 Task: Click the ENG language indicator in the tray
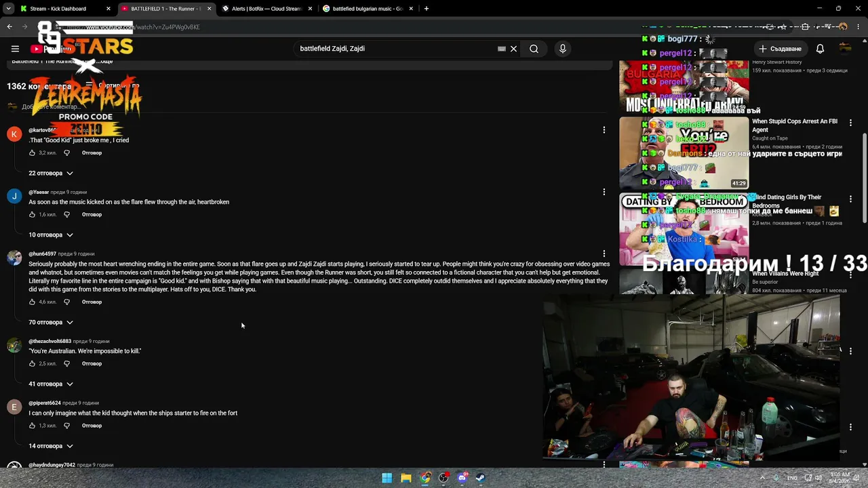point(792,478)
